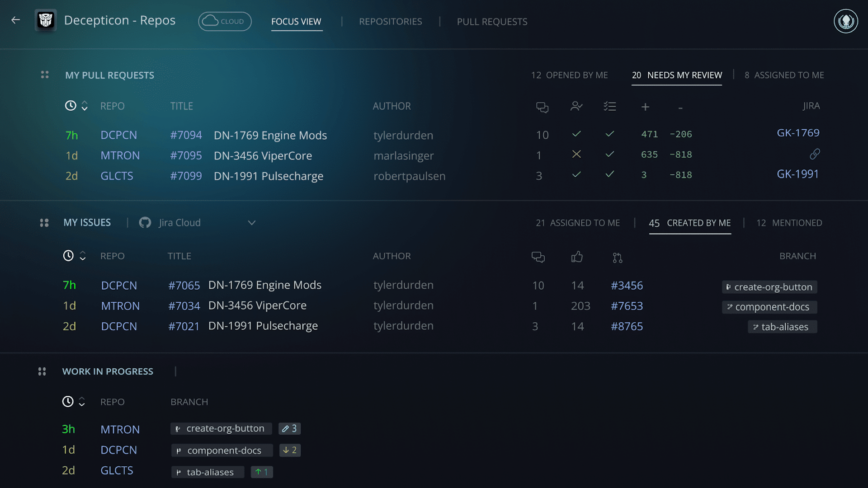Image resolution: width=868 pixels, height=488 pixels.
Task: Click the cloud sync status icon
Action: point(225,21)
